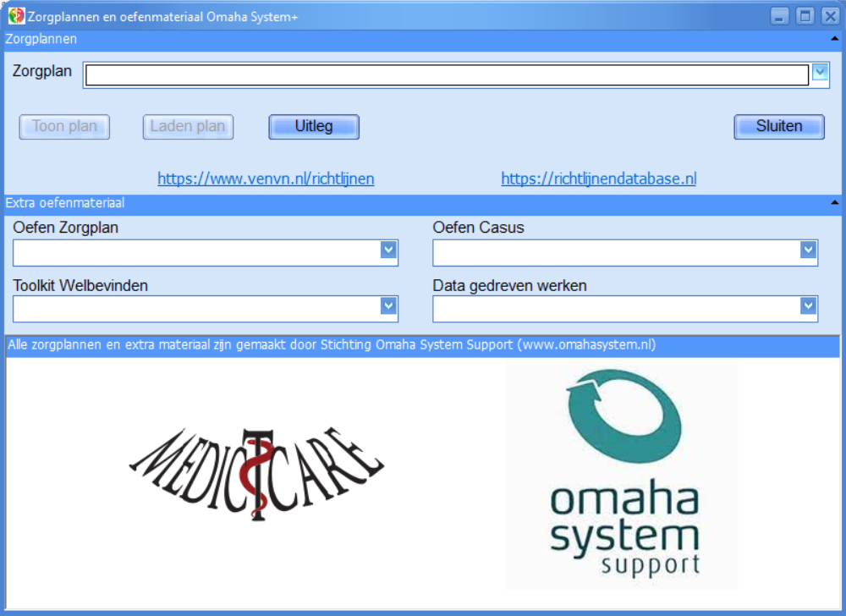Maximize the Zorgplannen en oefenmateriaal window
Viewport: 846px width, 616px height.
(805, 16)
